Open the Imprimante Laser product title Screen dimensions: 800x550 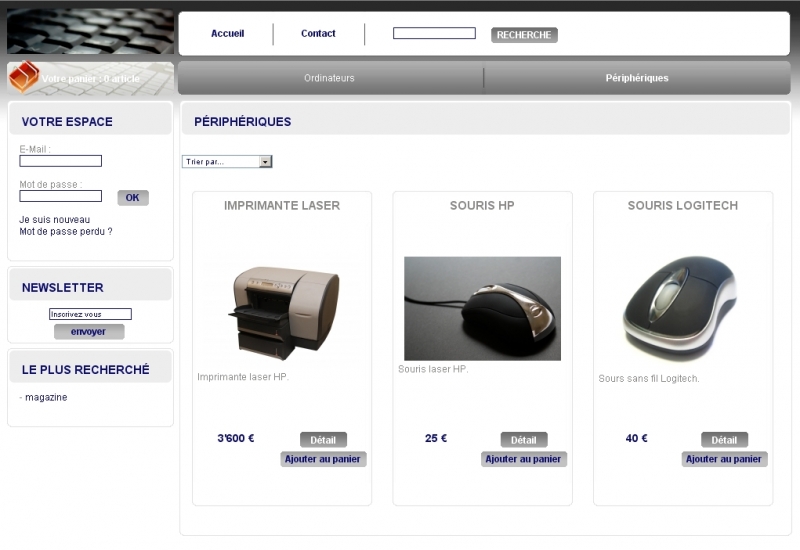282,206
